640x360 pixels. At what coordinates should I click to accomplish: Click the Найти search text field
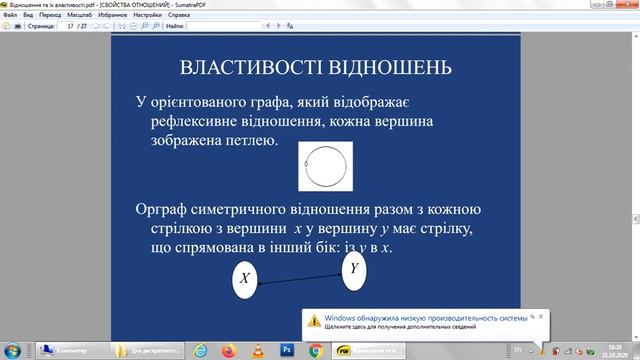(x=224, y=26)
